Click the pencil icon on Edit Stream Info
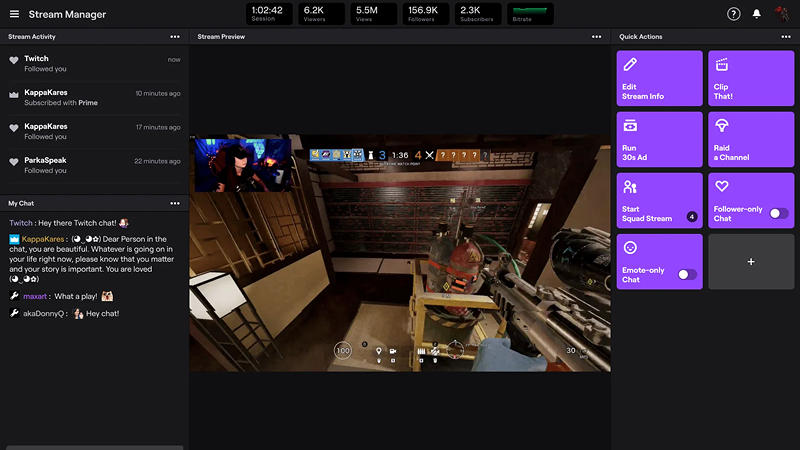The height and width of the screenshot is (450, 800). [630, 64]
